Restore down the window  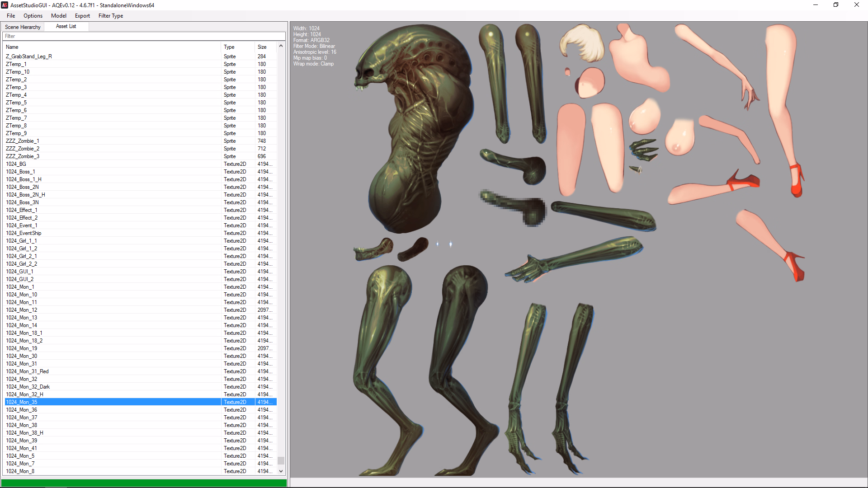(836, 5)
